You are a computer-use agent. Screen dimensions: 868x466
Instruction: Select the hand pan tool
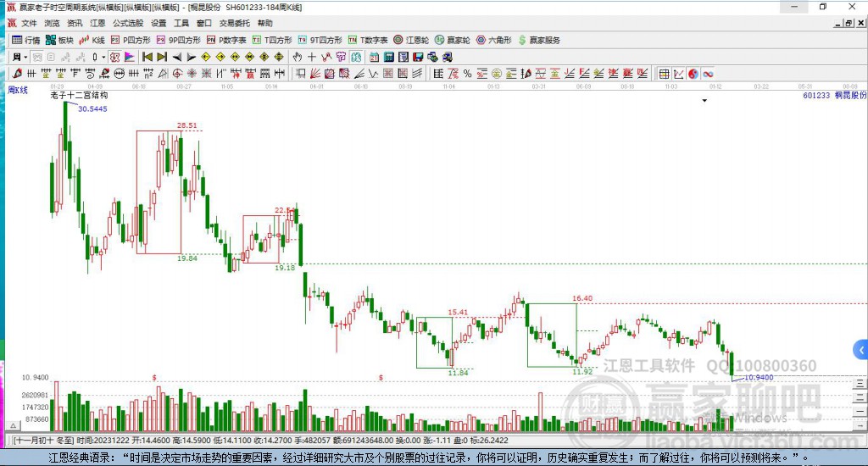[x=298, y=57]
